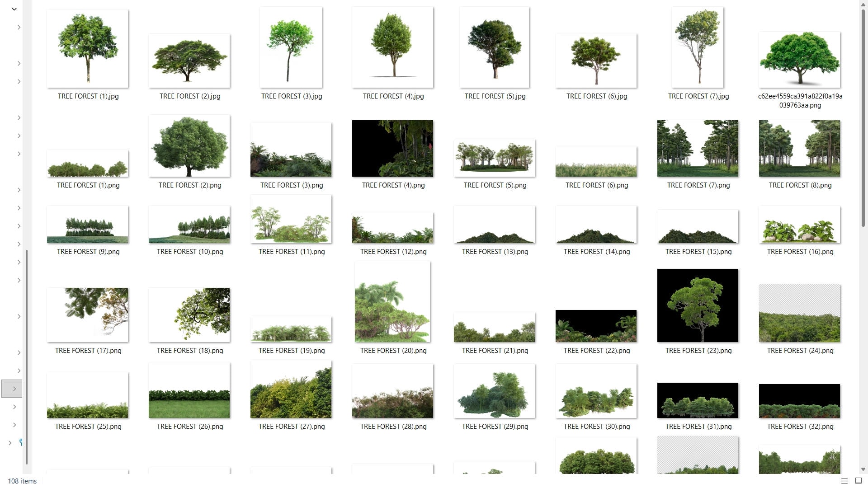Select TREE FOREST (20).png palm thumbnail
The width and height of the screenshot is (868, 488).
coord(392,302)
